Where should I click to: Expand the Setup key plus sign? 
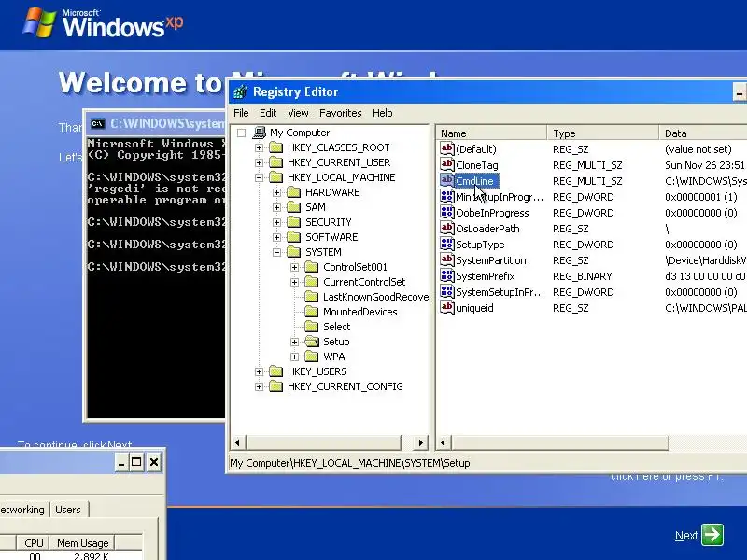(x=294, y=342)
